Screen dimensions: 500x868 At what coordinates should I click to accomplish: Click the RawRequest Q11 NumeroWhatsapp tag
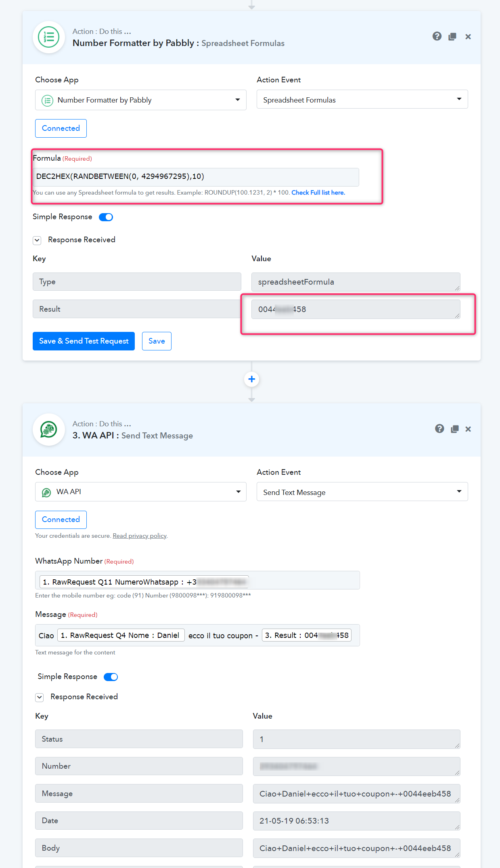[144, 582]
